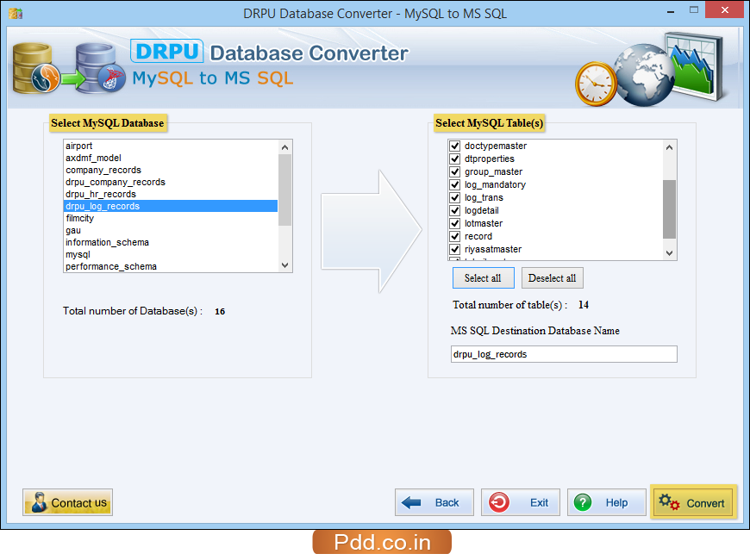Click down arrow of table list scrollbar

click(670, 253)
